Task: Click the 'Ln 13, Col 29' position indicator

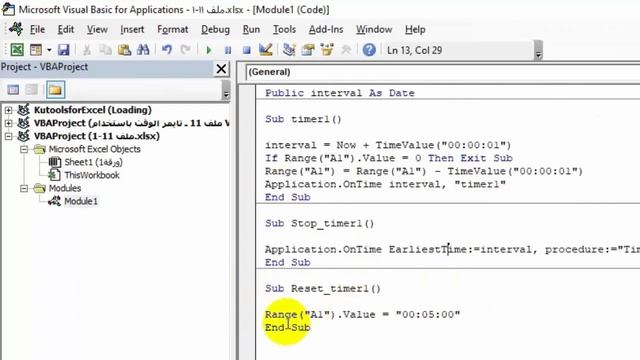Action: pos(414,50)
